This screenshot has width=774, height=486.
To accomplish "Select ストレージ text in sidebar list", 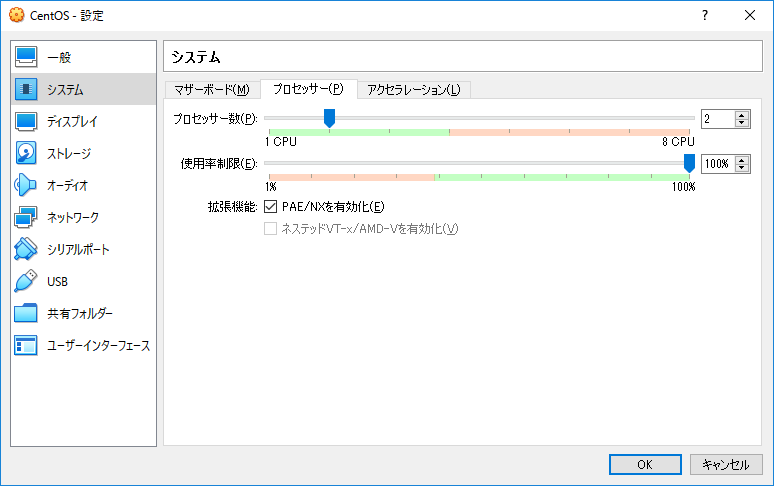I will point(69,153).
